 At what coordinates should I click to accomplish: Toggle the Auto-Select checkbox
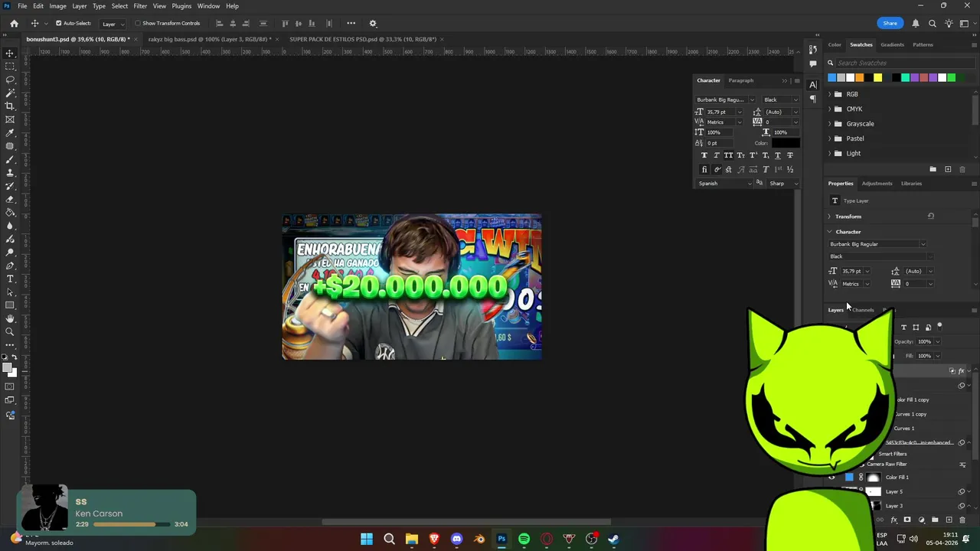(x=58, y=23)
